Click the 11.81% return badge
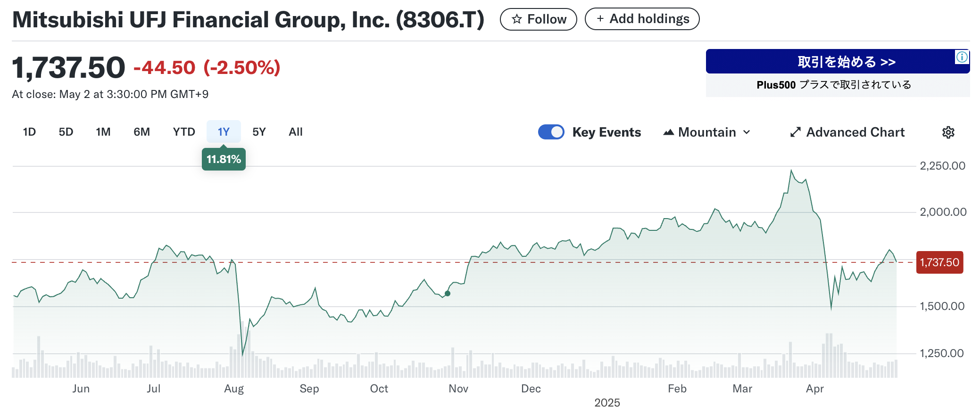980x415 pixels. pos(224,159)
